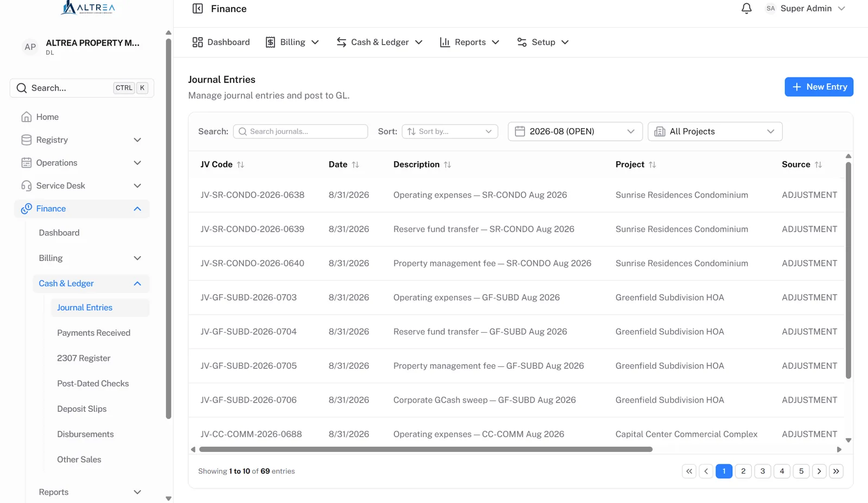The height and width of the screenshot is (503, 868).
Task: Sort Description column using arrows icon
Action: pos(448,164)
